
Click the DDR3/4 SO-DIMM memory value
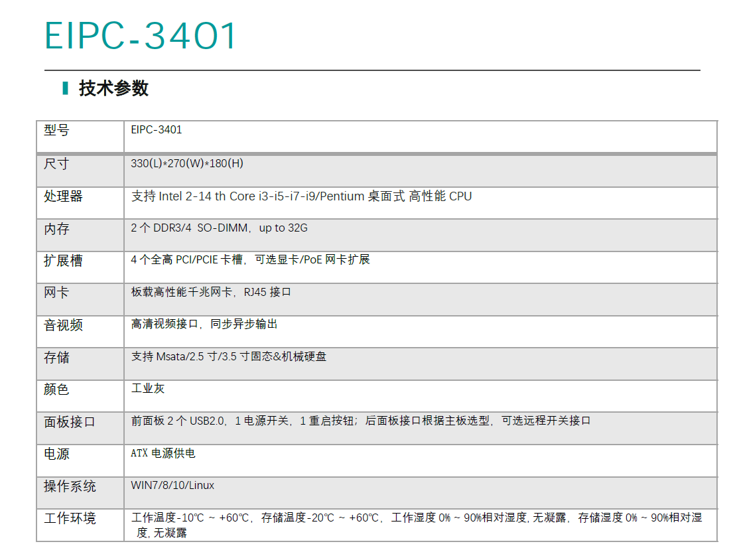(219, 228)
